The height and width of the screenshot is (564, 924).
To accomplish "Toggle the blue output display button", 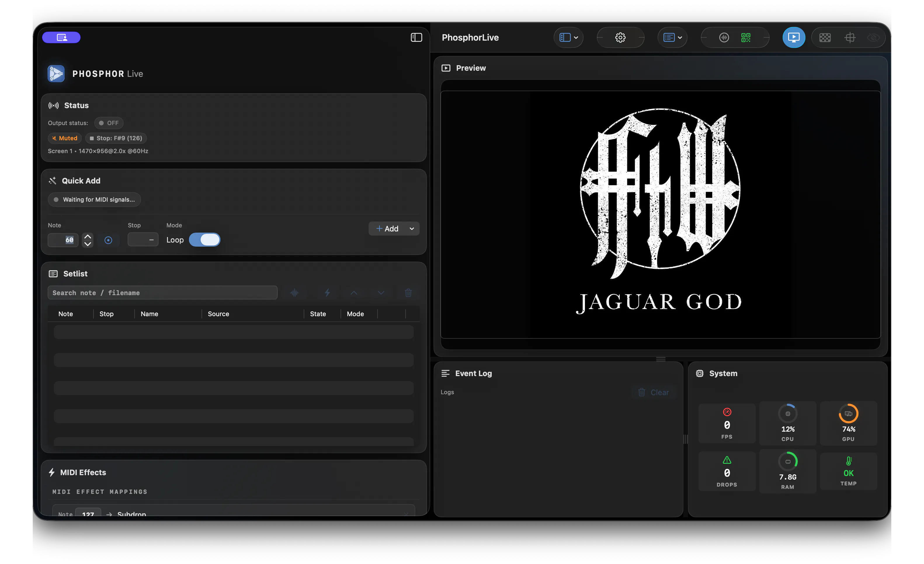I will tap(793, 37).
